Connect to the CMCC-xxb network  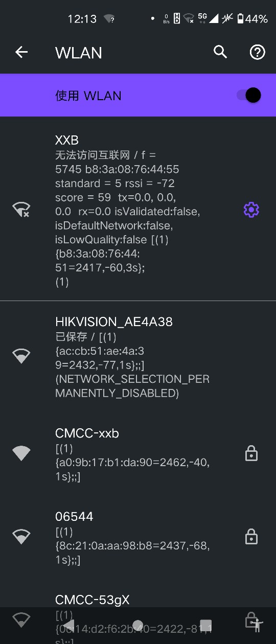pyautogui.click(x=138, y=454)
